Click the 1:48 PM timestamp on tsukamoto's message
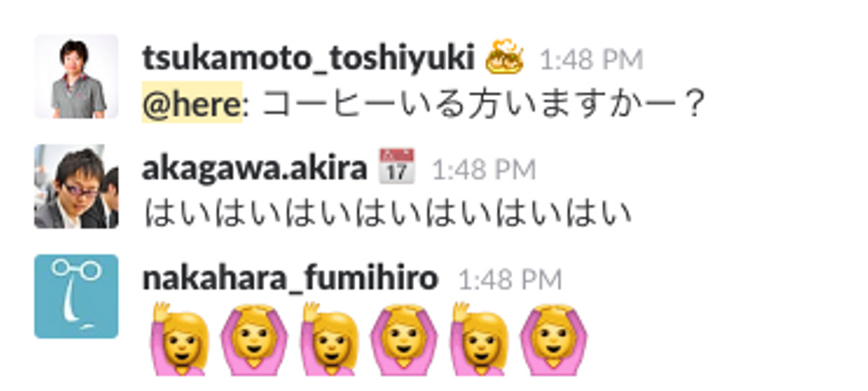The height and width of the screenshot is (391, 868). point(591,60)
